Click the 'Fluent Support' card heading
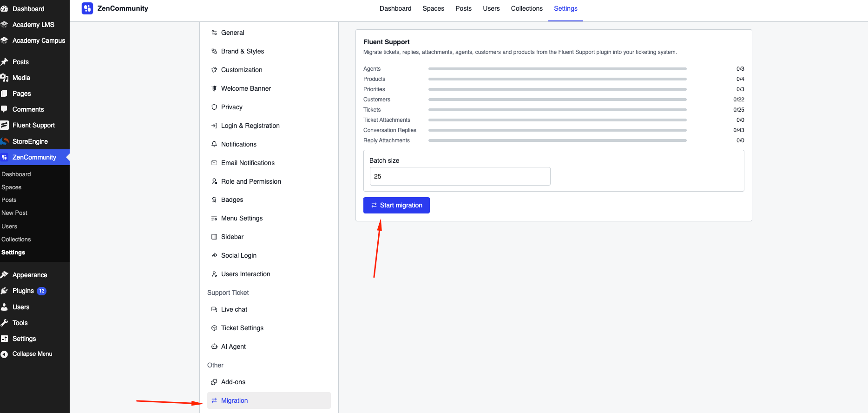Viewport: 868px width, 413px height. pyautogui.click(x=387, y=42)
